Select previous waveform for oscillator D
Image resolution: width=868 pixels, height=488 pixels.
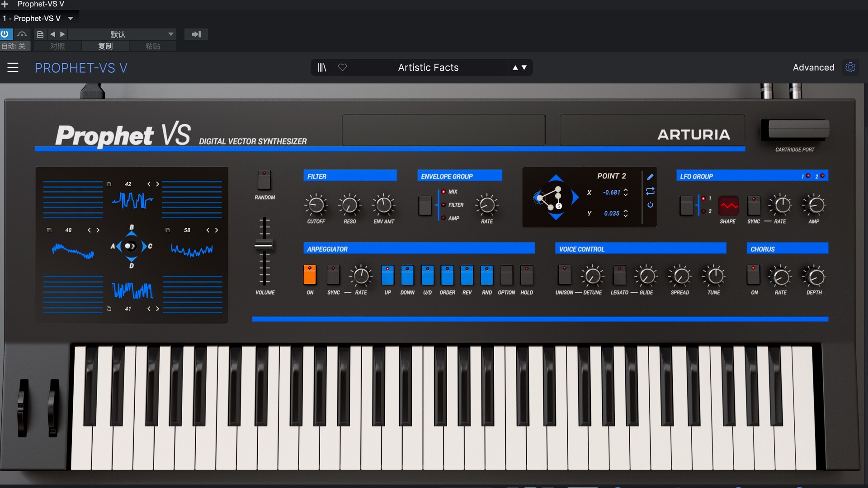(x=149, y=309)
